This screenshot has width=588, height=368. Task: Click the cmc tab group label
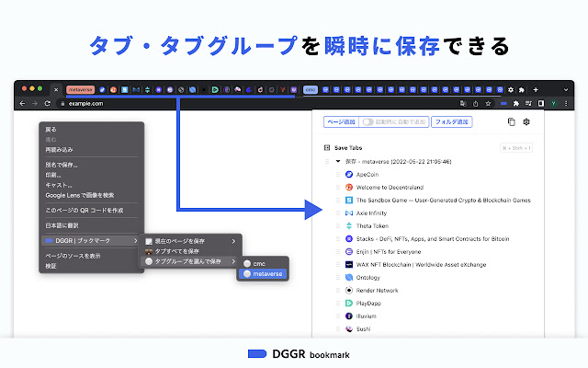click(311, 90)
